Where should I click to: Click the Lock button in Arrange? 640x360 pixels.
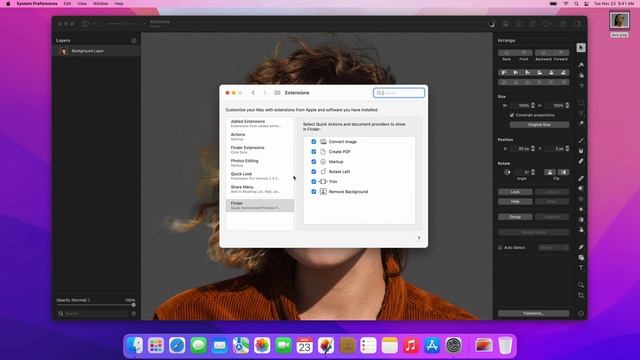[515, 192]
